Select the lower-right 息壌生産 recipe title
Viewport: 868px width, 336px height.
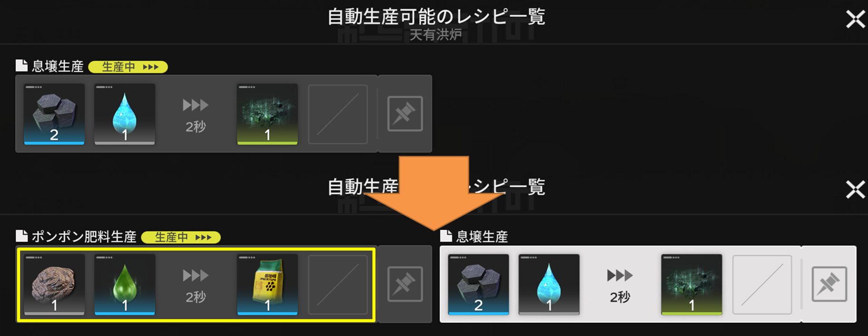click(x=482, y=237)
